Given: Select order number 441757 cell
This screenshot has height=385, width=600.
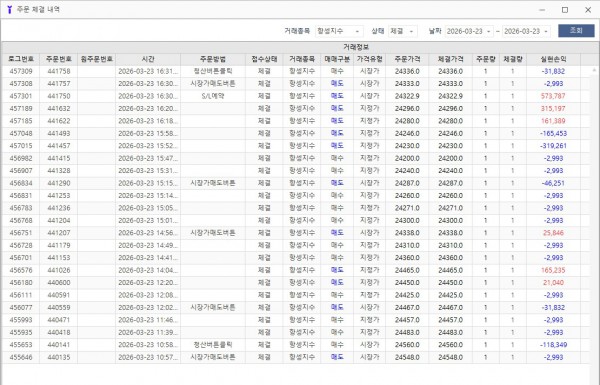Looking at the screenshot, I should click(x=59, y=83).
